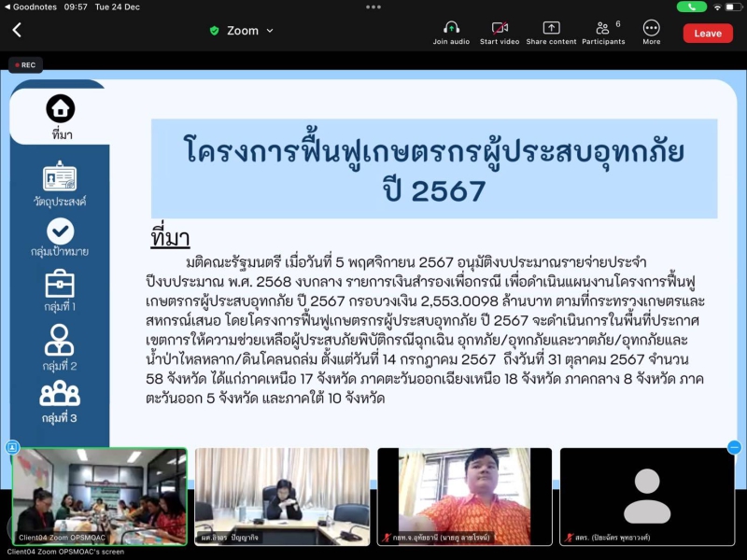Tap the REC recording indicator
This screenshot has width=747, height=560.
25,65
